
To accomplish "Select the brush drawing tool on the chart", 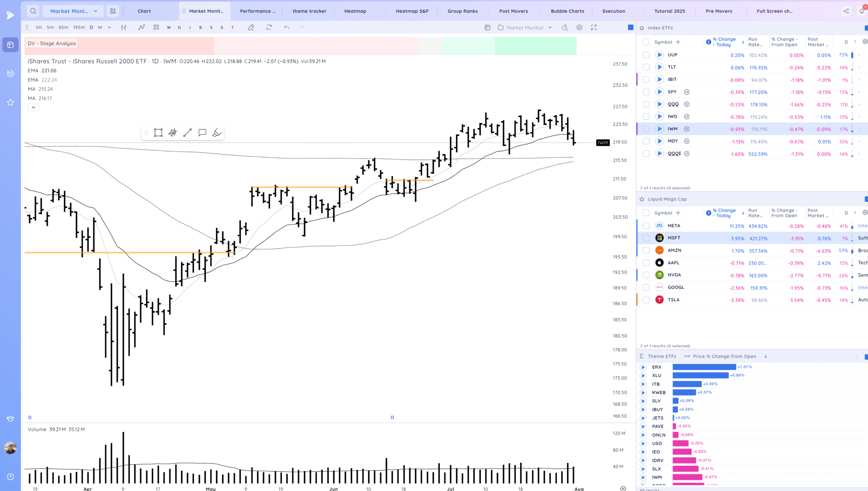I will point(216,133).
